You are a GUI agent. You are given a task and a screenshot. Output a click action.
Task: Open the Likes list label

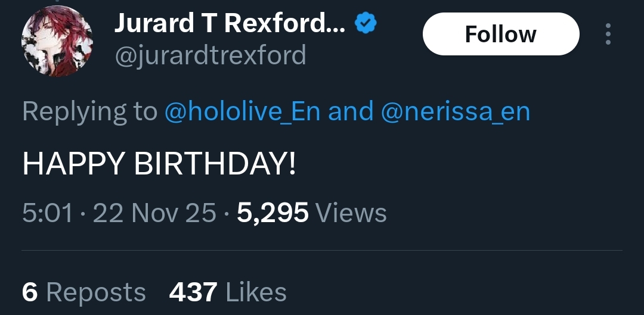click(x=256, y=292)
